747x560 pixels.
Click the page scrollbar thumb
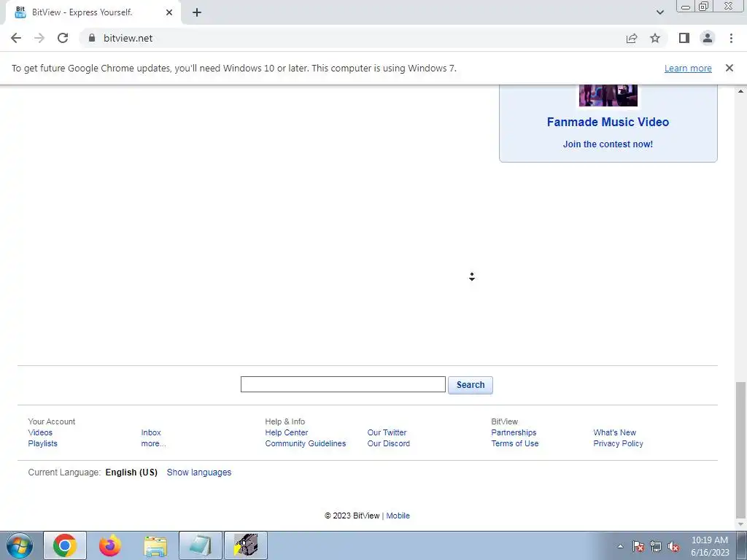[740, 450]
